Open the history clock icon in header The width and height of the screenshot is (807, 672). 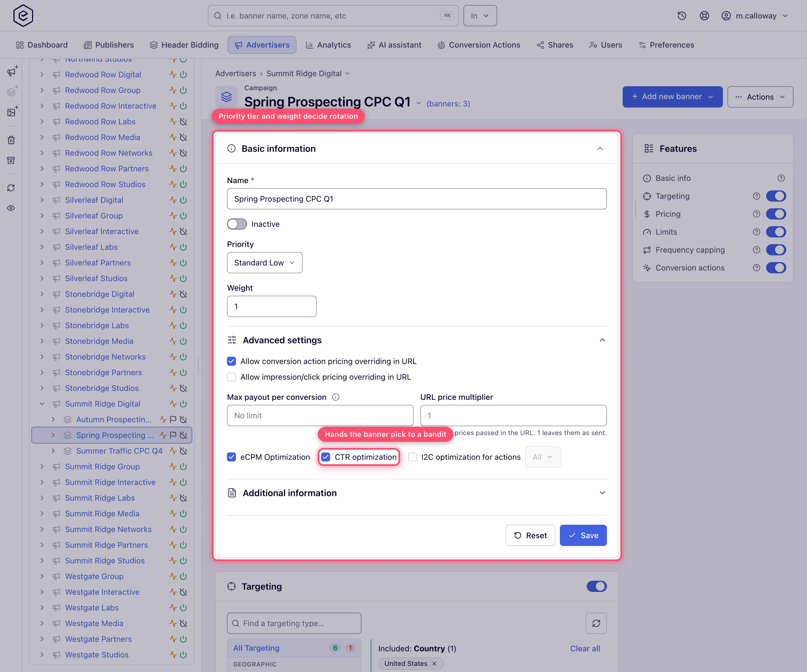click(x=682, y=16)
